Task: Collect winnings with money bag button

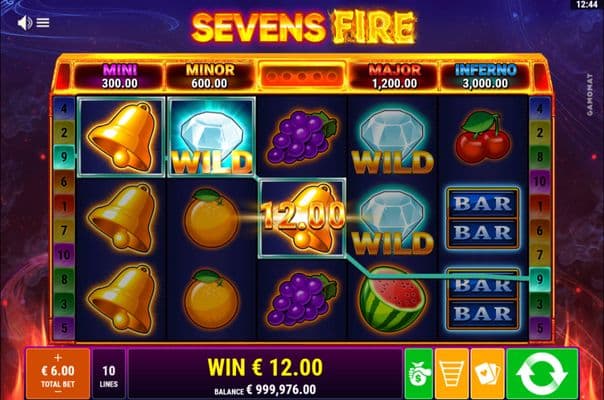Action: [419, 373]
